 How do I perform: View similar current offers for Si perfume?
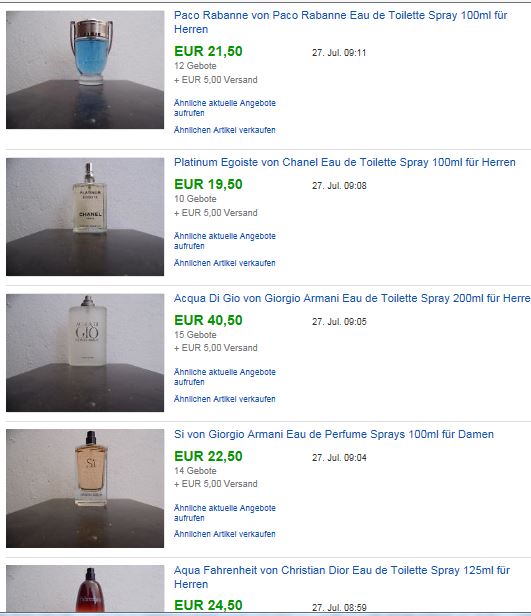225,513
